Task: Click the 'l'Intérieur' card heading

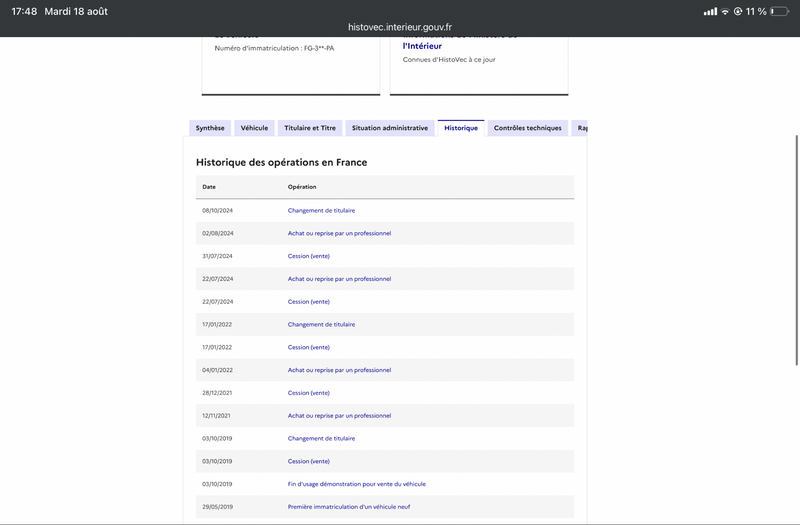Action: click(422, 46)
